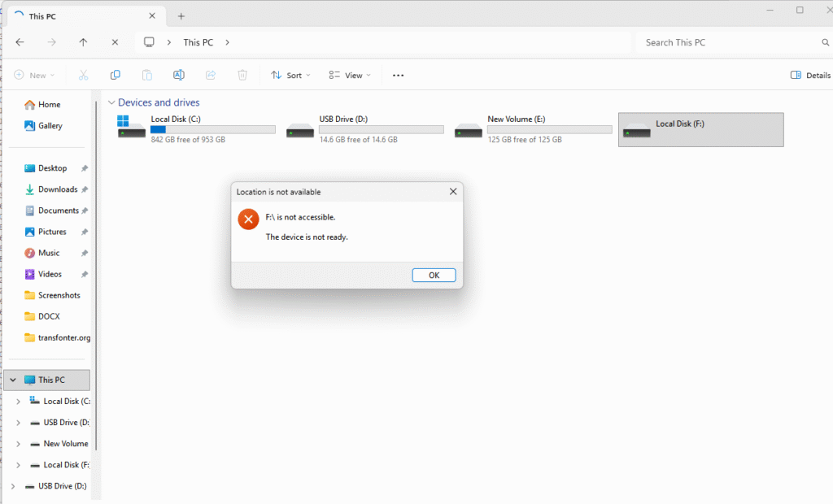Click the Rename icon in toolbar

[178, 75]
